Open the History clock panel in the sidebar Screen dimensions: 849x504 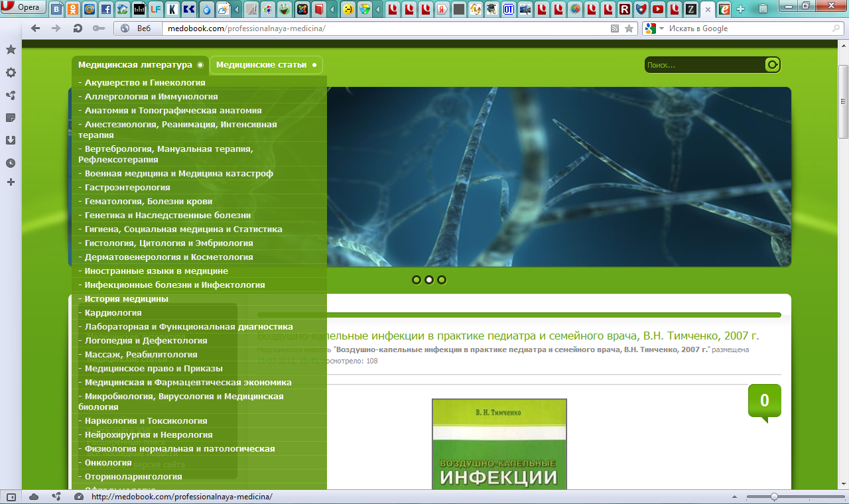(x=11, y=162)
